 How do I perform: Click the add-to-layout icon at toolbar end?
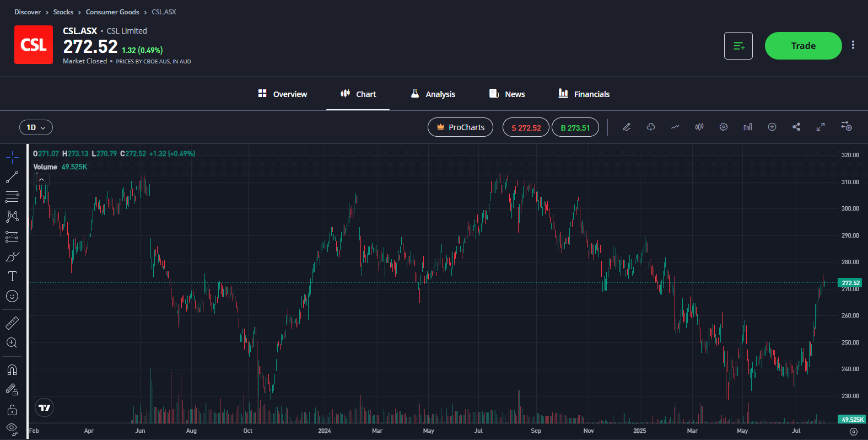coord(847,126)
